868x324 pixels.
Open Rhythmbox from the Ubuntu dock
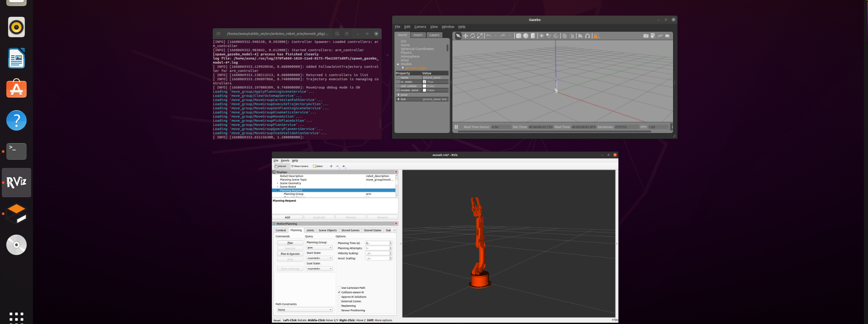(16, 27)
